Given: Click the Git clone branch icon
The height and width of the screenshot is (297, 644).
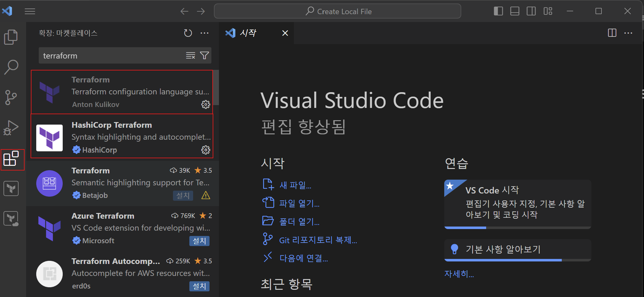Looking at the screenshot, I should tap(267, 239).
